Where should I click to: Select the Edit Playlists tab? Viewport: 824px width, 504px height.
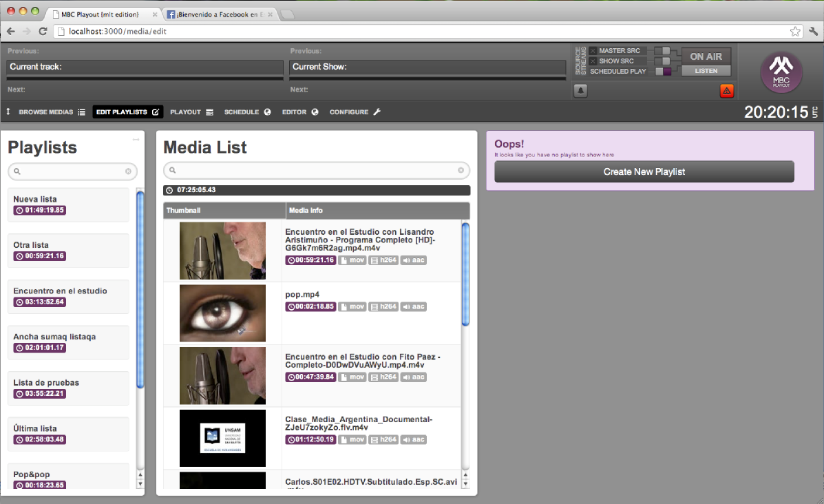coord(128,112)
